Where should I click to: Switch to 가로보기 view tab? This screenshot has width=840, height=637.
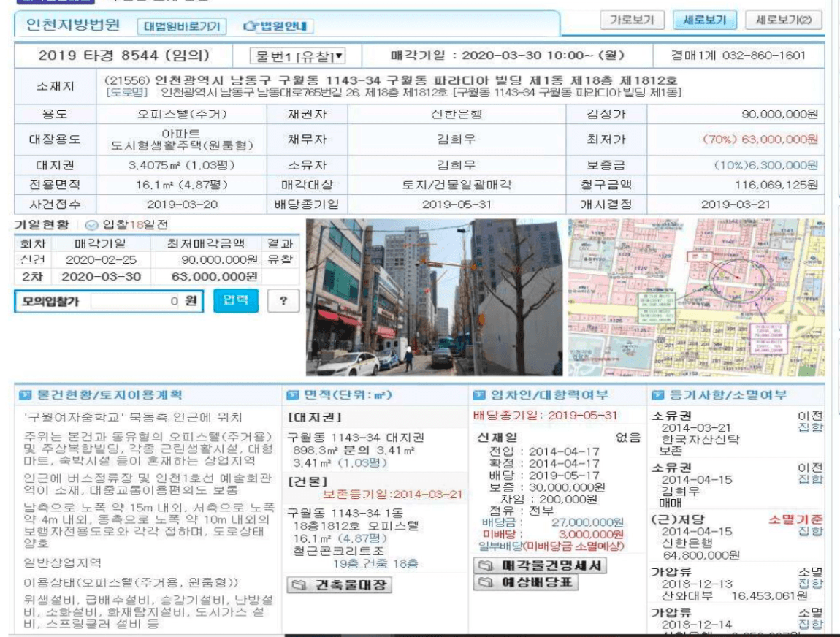tap(632, 20)
